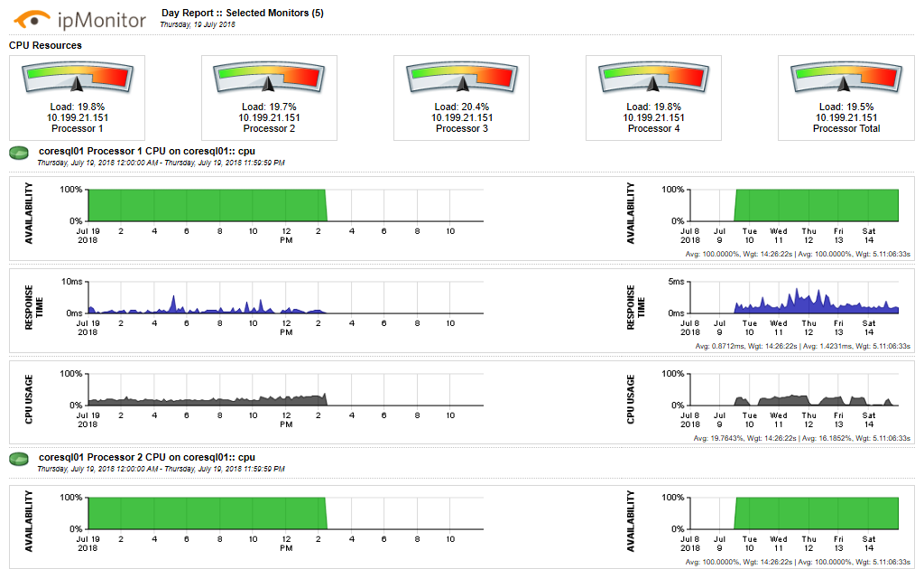Toggle the Processor 2 monitor status indicator
This screenshot has height=578, width=924.
(18, 457)
